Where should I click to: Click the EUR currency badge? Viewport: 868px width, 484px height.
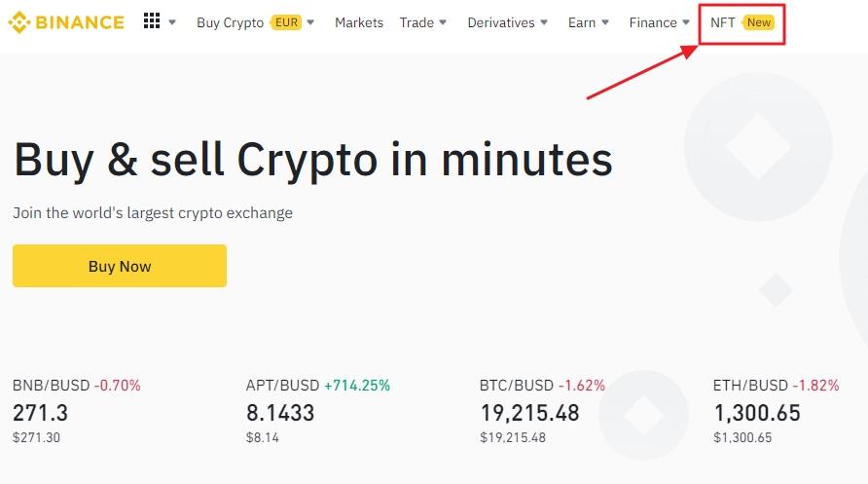(x=286, y=22)
